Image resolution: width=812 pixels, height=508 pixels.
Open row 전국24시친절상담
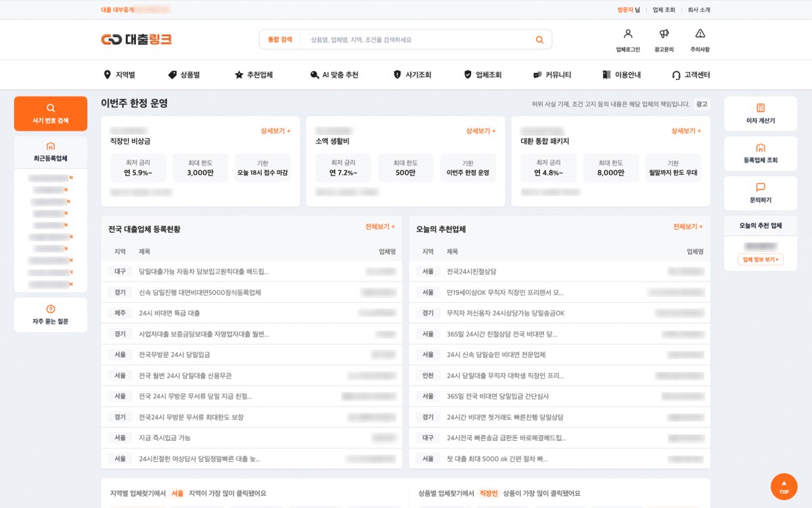click(x=560, y=272)
